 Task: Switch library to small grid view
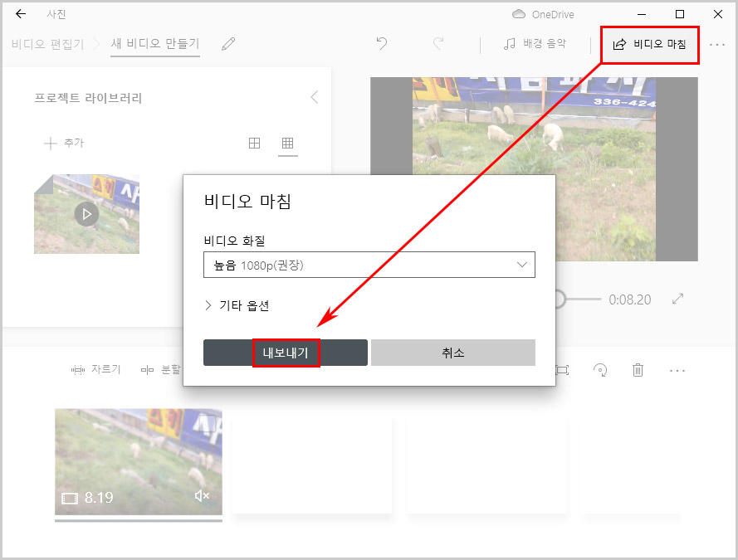coord(287,143)
